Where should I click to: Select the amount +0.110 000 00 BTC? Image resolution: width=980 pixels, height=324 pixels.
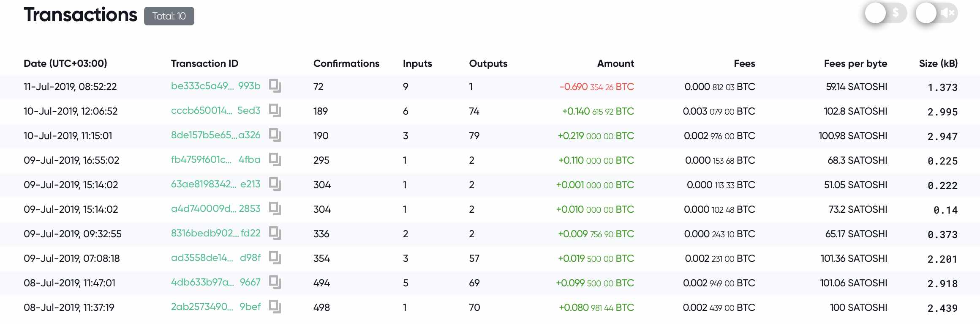click(596, 160)
